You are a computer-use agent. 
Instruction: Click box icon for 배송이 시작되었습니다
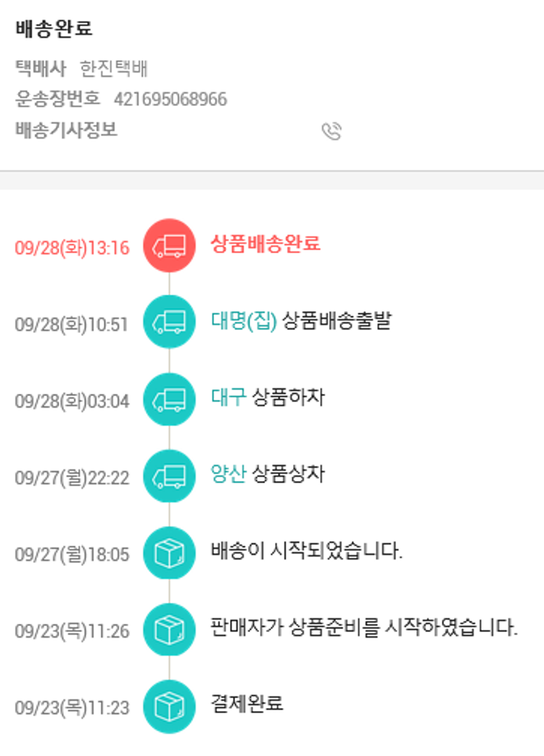[x=169, y=554]
